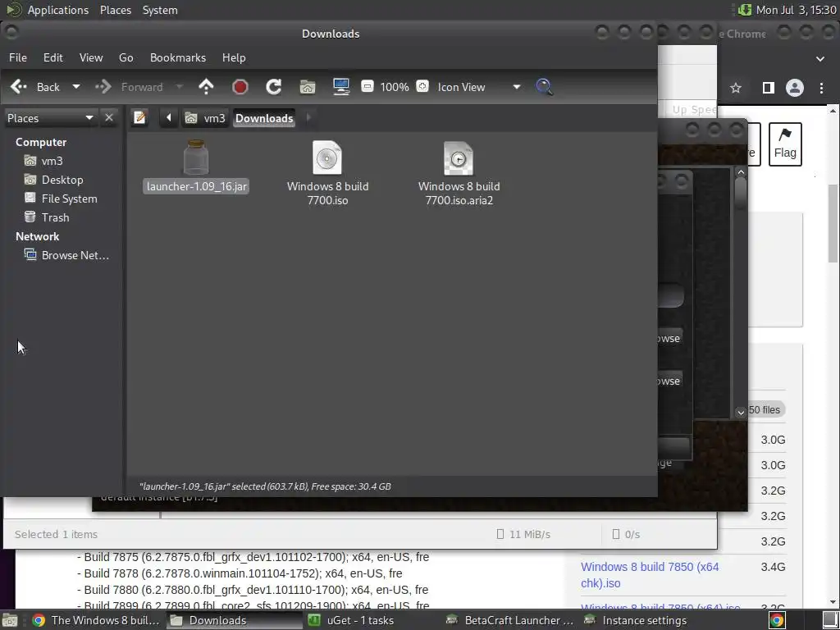Click show desktop icon in bottom panel
The image size is (840, 630).
[9, 620]
